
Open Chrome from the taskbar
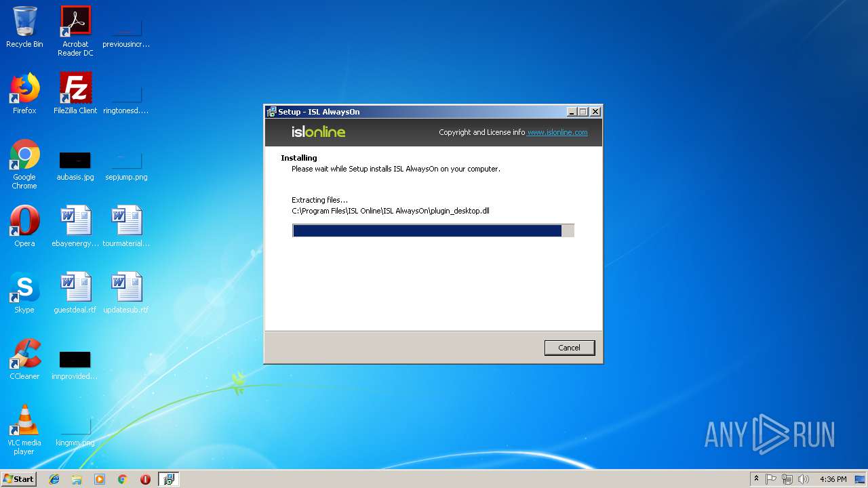(x=122, y=479)
